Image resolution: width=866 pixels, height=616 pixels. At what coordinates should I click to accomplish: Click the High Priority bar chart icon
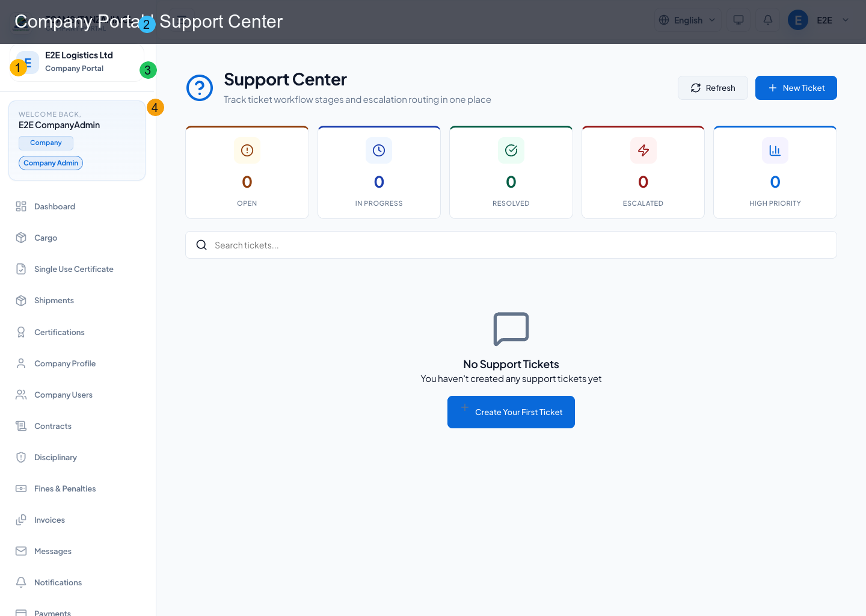click(775, 150)
